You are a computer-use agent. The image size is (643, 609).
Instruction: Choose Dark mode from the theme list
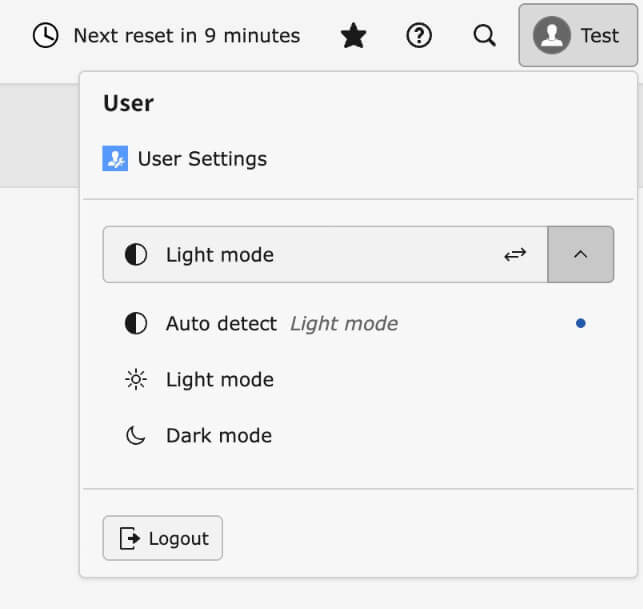[218, 436]
